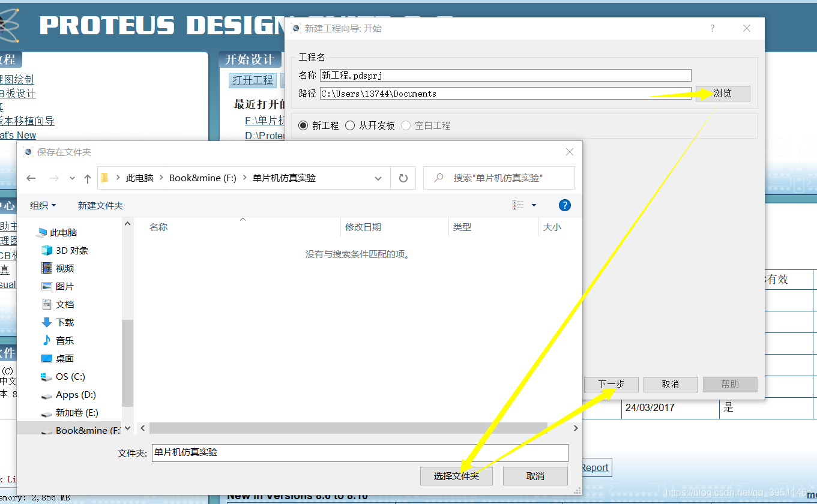Click 下一步 in the wizard
This screenshot has height=504, width=817.
pos(611,384)
